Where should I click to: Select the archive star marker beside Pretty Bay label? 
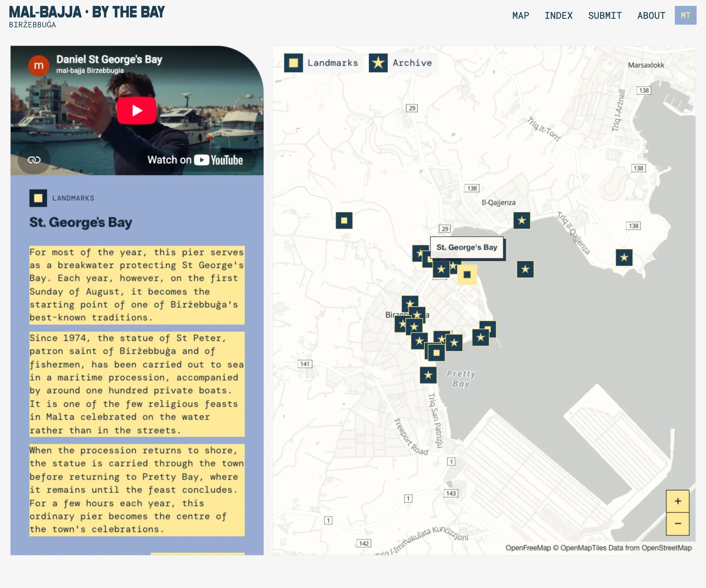(x=428, y=375)
